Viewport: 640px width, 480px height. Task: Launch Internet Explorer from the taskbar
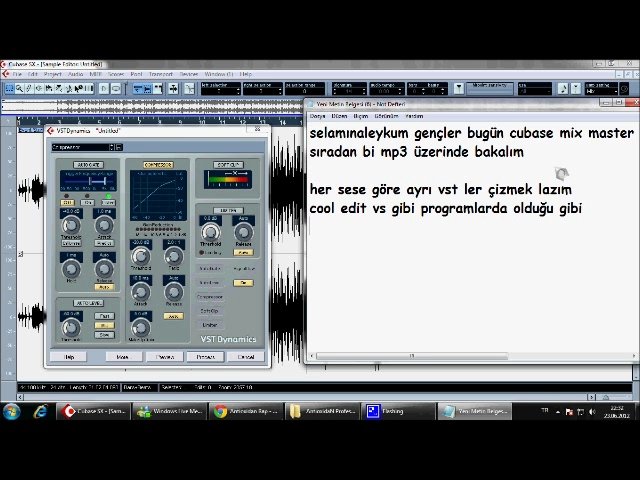(40, 411)
